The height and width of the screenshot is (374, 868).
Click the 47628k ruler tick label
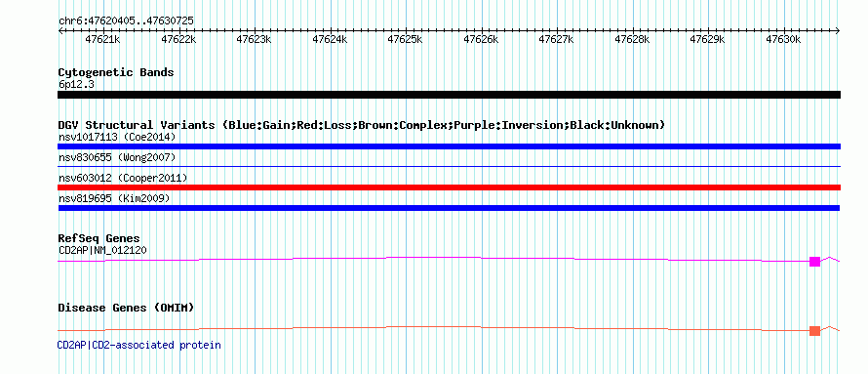pos(632,40)
